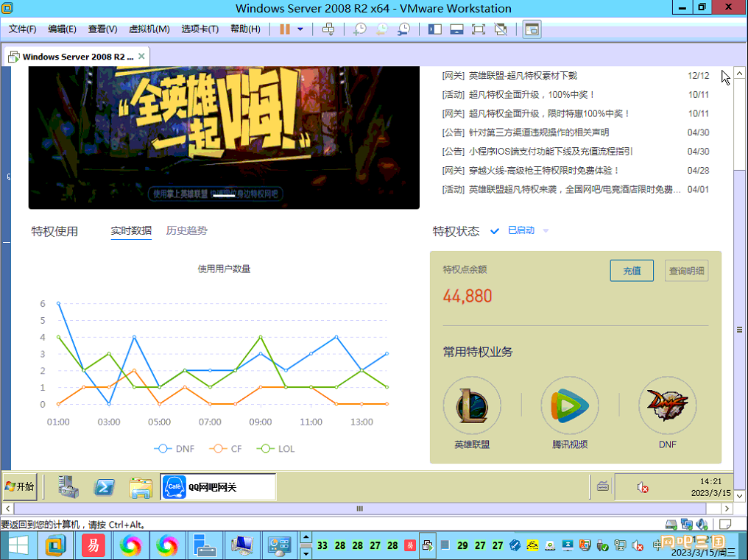Close the Windows Server 2008 R2 tab

click(x=141, y=56)
